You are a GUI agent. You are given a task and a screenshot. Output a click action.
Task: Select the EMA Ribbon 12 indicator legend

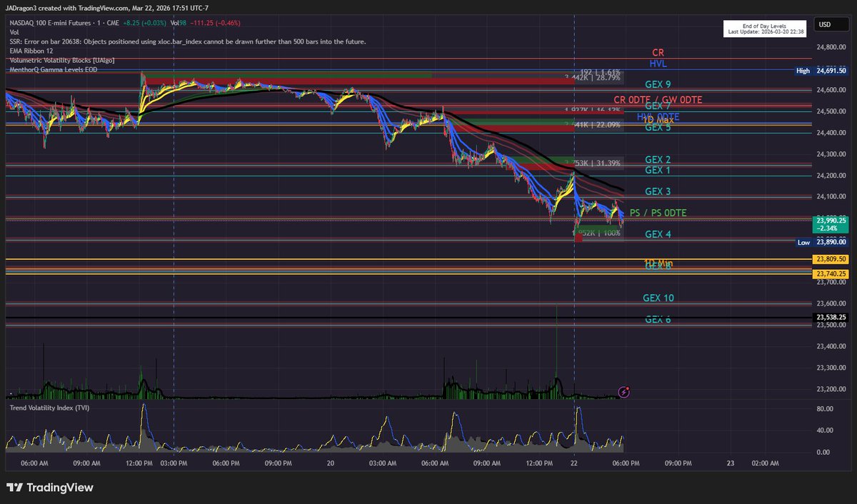31,51
